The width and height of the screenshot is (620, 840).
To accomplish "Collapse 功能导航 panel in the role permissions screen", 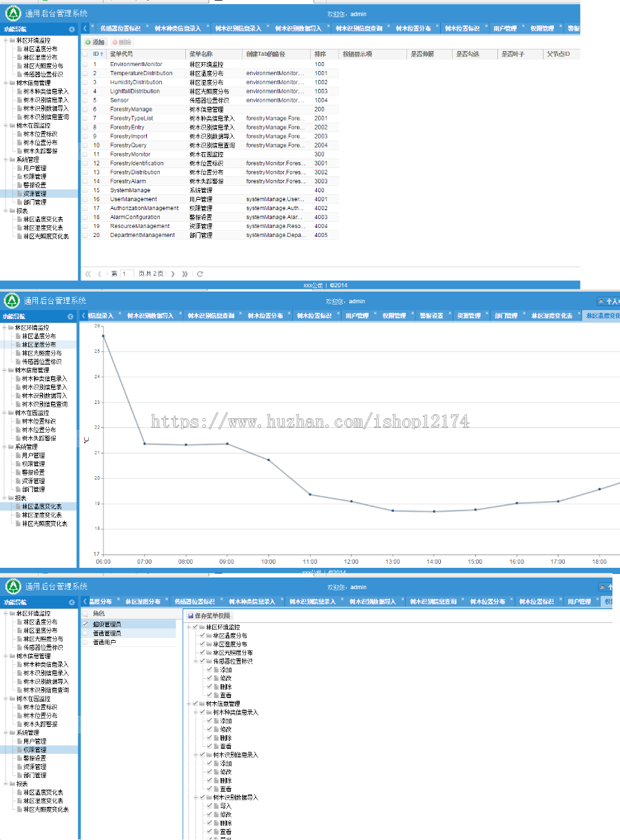I will click(72, 602).
